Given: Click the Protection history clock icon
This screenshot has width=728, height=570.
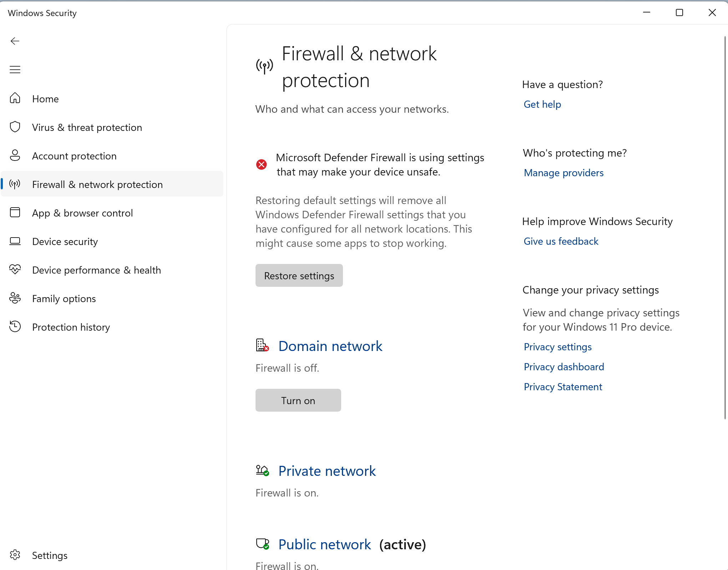Looking at the screenshot, I should [15, 327].
